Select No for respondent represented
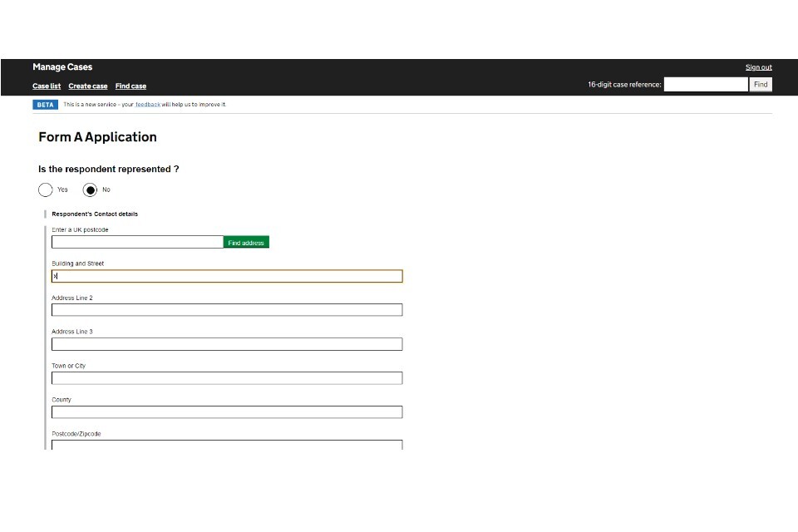This screenshot has width=798, height=532. 90,190
